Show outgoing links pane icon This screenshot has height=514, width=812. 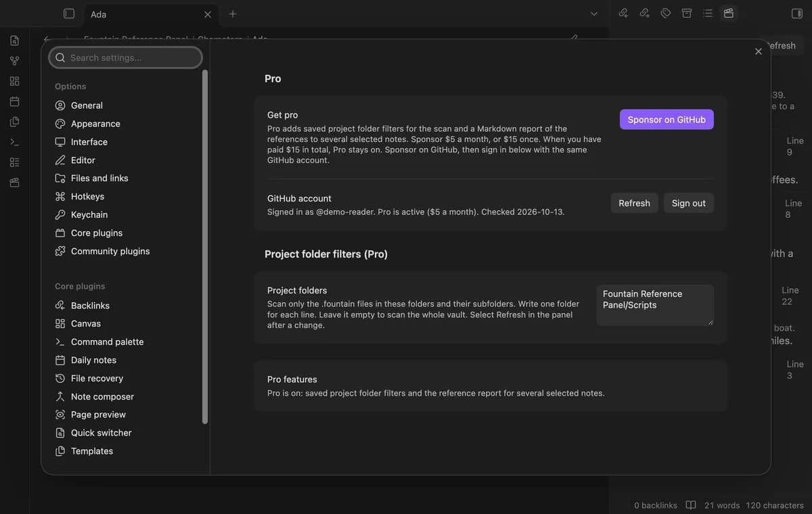coord(645,14)
